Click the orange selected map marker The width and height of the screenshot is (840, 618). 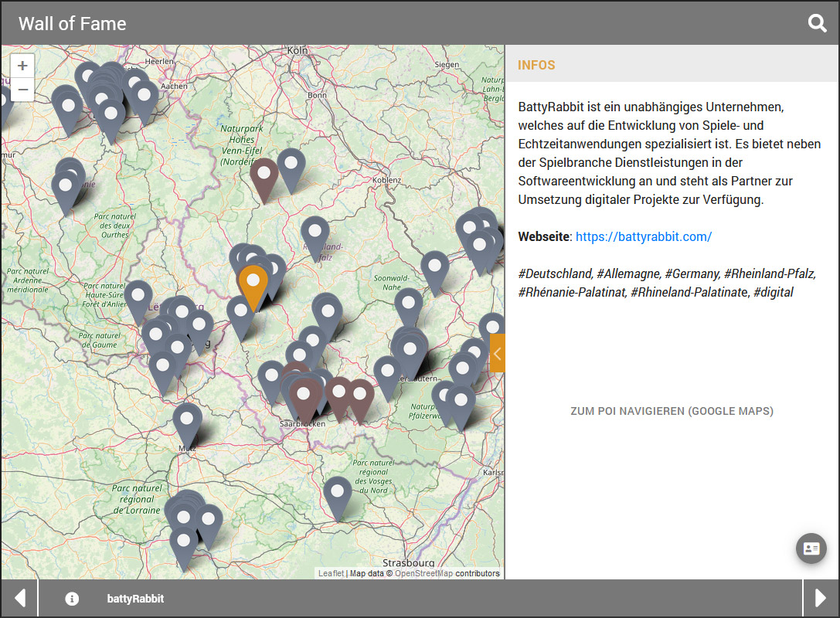[x=253, y=283]
